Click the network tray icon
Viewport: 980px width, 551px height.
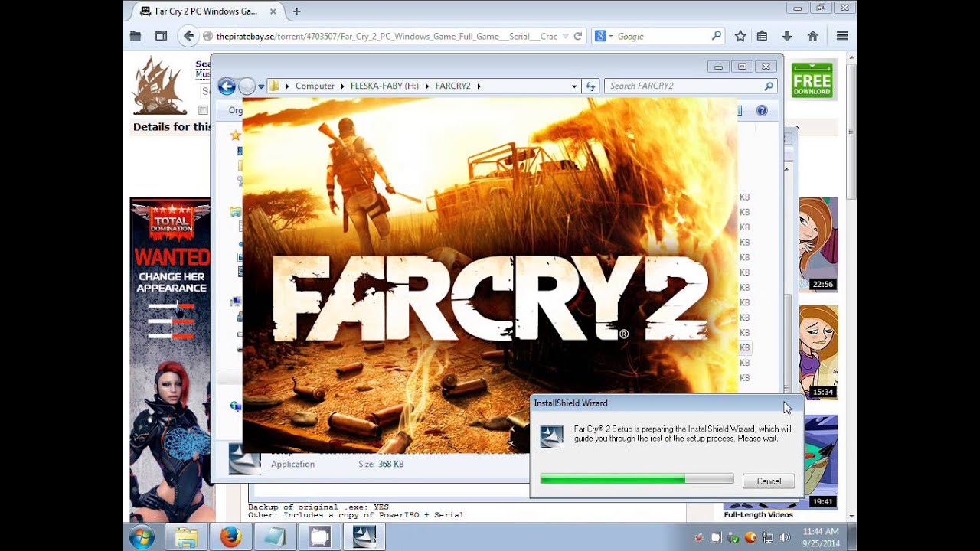(x=767, y=537)
